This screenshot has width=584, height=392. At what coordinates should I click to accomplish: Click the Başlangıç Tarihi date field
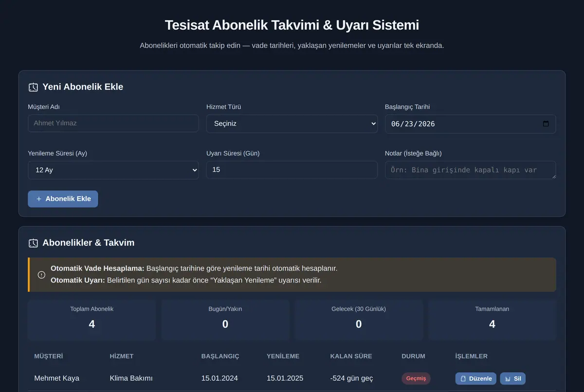coord(471,124)
